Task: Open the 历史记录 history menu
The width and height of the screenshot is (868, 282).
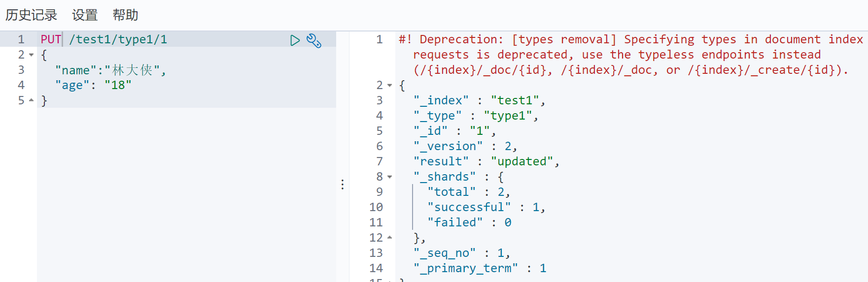Action: click(32, 15)
